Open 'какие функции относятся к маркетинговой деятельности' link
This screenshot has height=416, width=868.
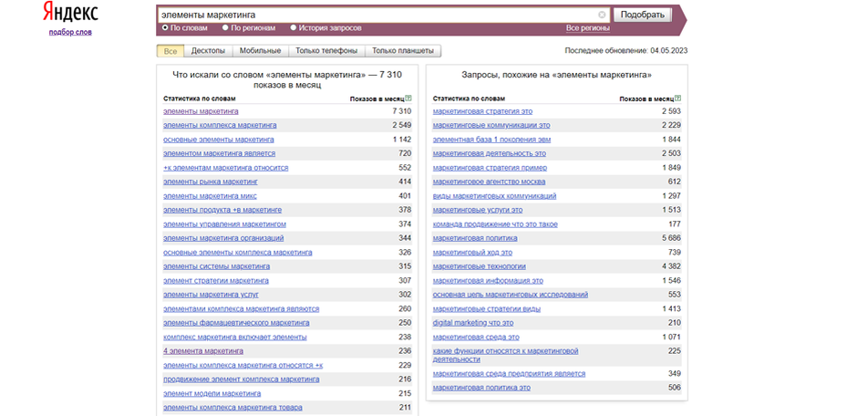[506, 355]
